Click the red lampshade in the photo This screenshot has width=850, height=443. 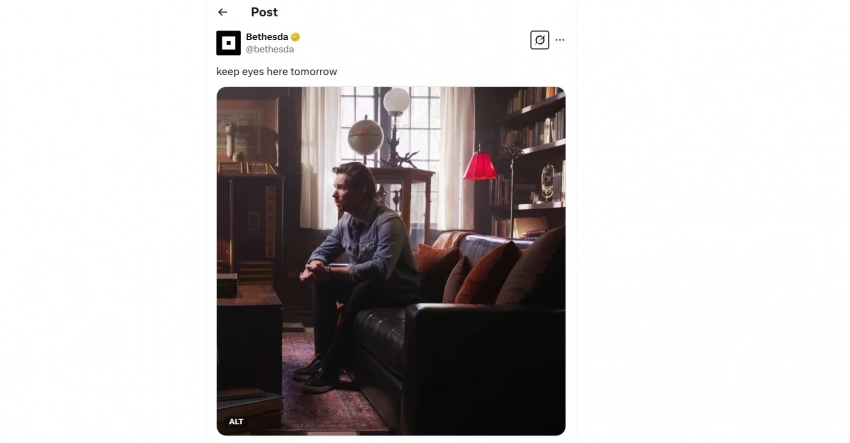[x=480, y=165]
